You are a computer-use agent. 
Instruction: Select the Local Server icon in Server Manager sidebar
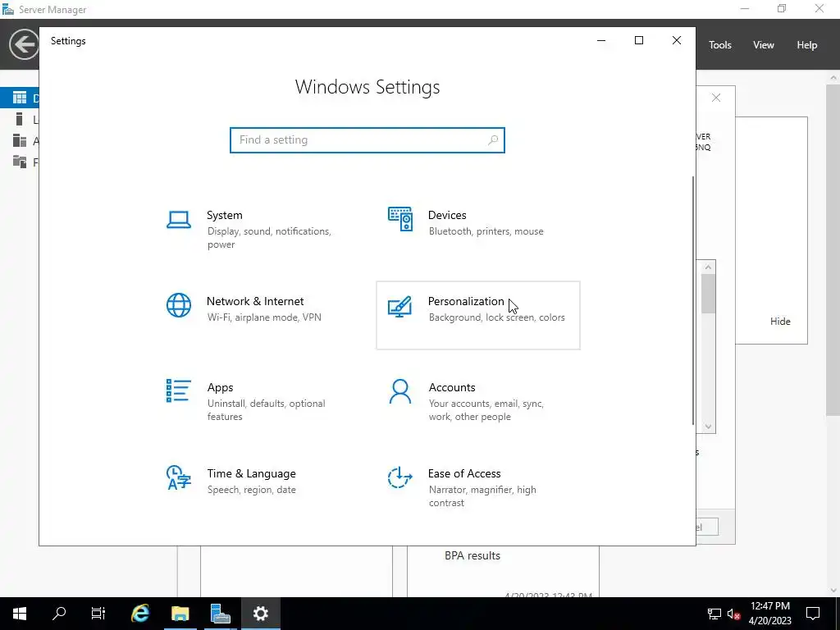pos(20,119)
